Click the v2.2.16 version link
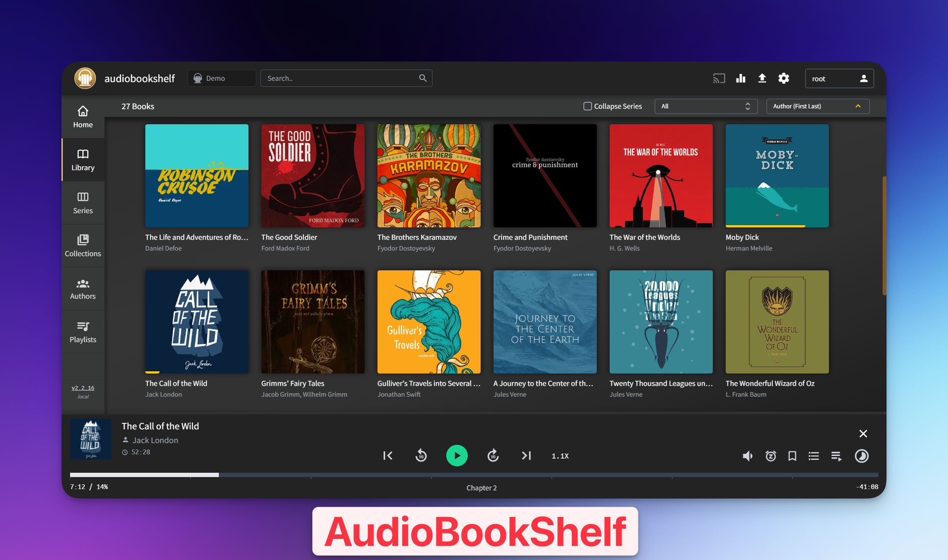Viewport: 948px width, 560px height. [x=83, y=387]
